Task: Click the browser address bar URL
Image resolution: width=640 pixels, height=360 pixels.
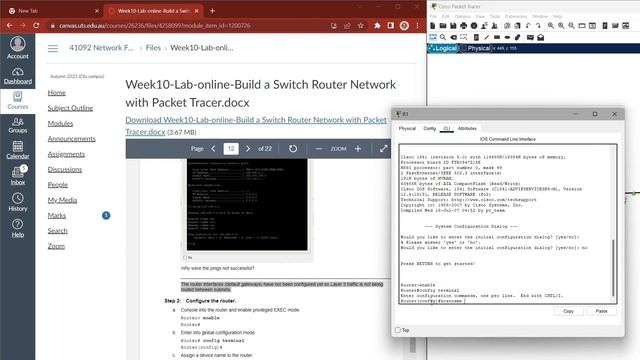Action: pos(154,25)
